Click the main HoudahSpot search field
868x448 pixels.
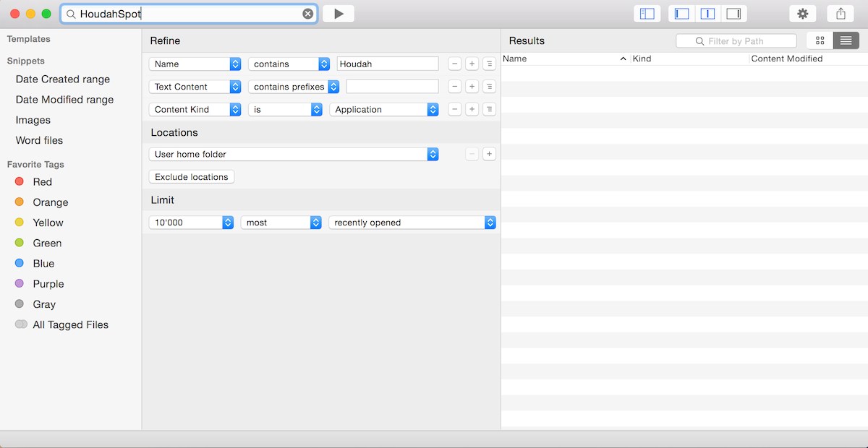coord(190,14)
